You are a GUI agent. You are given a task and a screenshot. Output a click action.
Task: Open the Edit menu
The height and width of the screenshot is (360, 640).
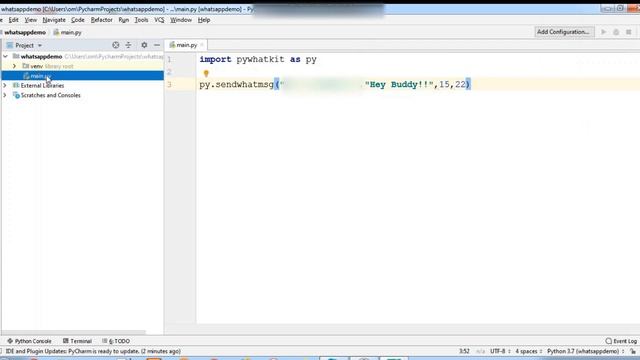13,20
